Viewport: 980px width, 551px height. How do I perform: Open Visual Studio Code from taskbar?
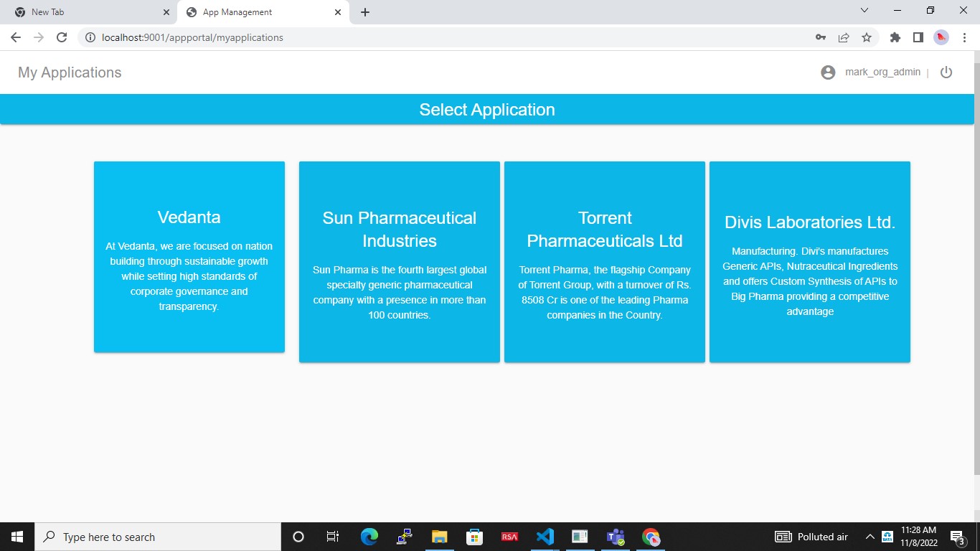[x=545, y=537]
